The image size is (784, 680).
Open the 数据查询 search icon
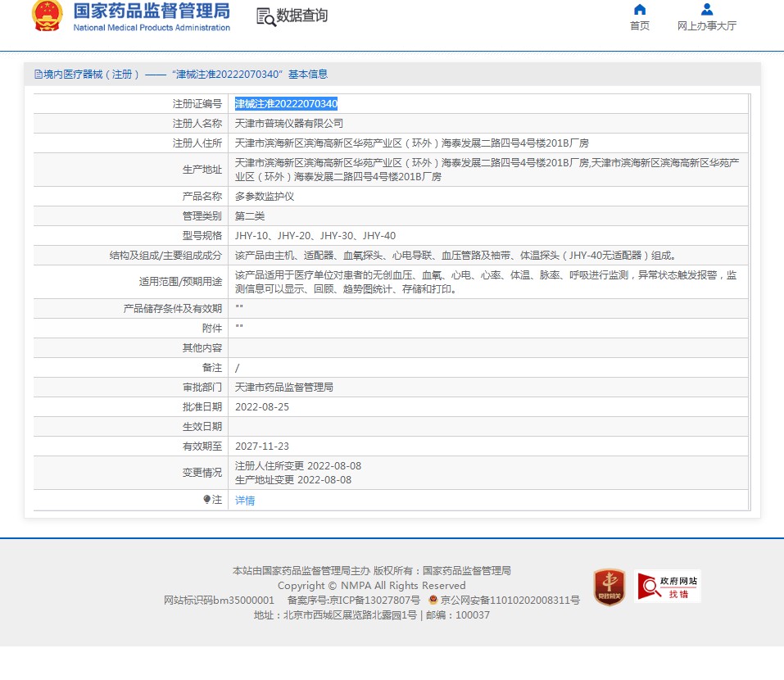[266, 17]
